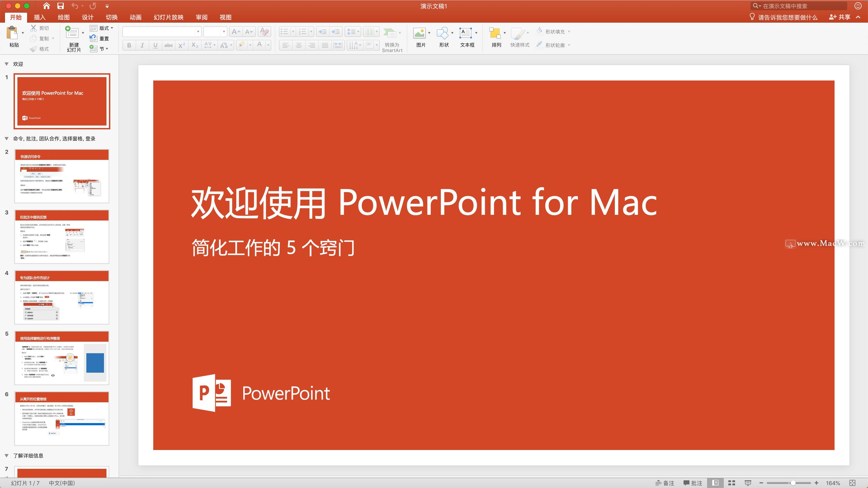868x488 pixels.
Task: Zoom out with minus button
Action: tap(761, 483)
